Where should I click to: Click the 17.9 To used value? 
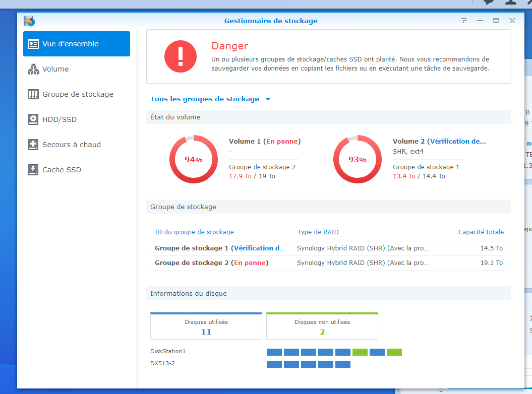coord(240,176)
